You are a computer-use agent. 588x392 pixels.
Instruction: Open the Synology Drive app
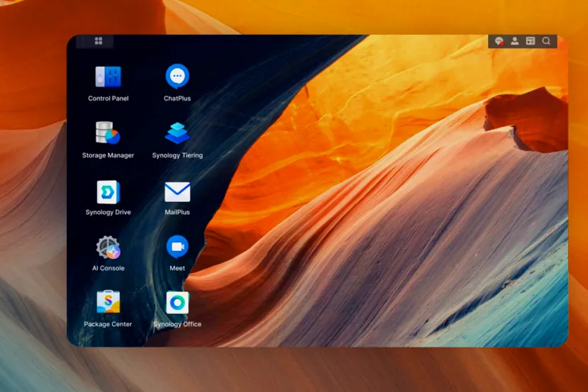108,192
